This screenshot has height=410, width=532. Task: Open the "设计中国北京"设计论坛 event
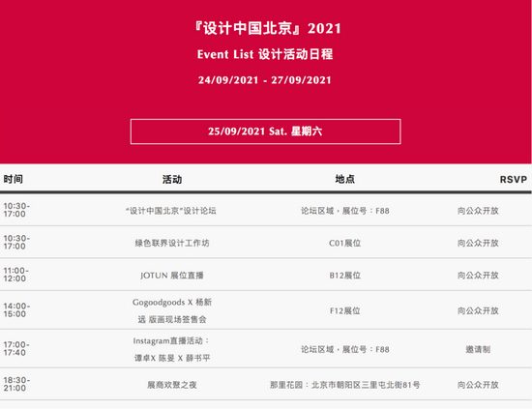coord(171,211)
